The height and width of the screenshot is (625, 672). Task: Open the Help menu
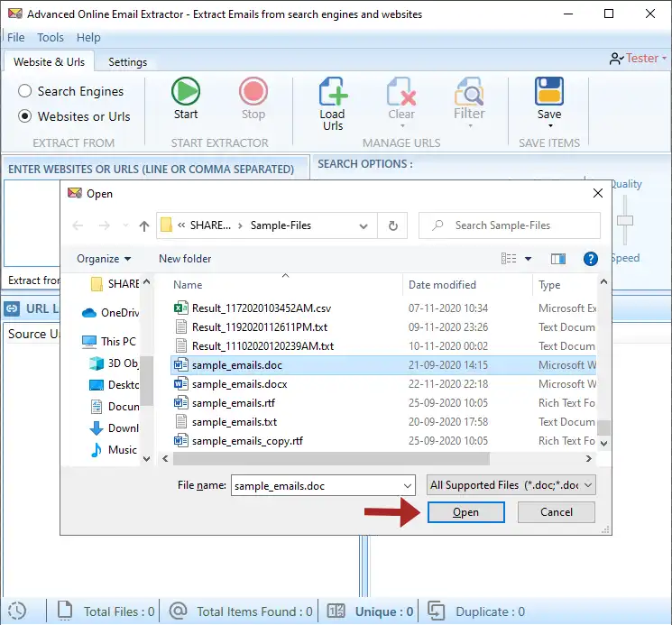coord(88,38)
